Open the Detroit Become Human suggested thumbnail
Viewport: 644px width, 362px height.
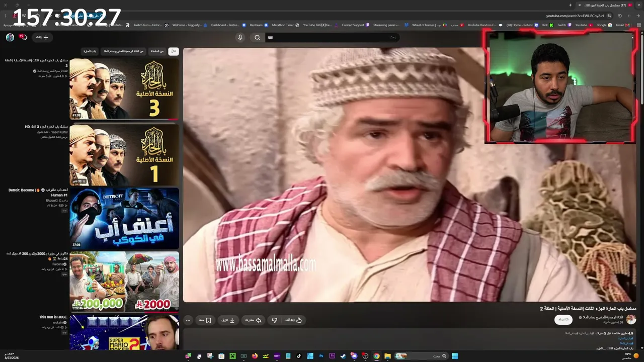[x=124, y=218]
